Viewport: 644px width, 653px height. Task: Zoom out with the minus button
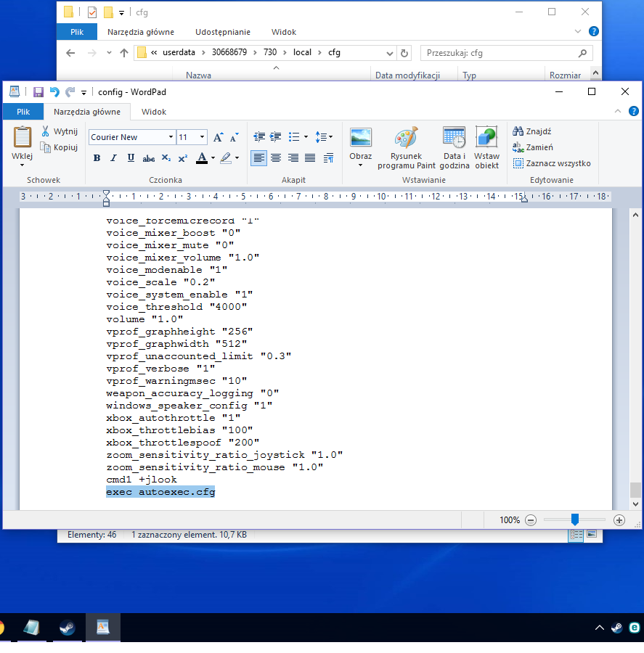531,520
